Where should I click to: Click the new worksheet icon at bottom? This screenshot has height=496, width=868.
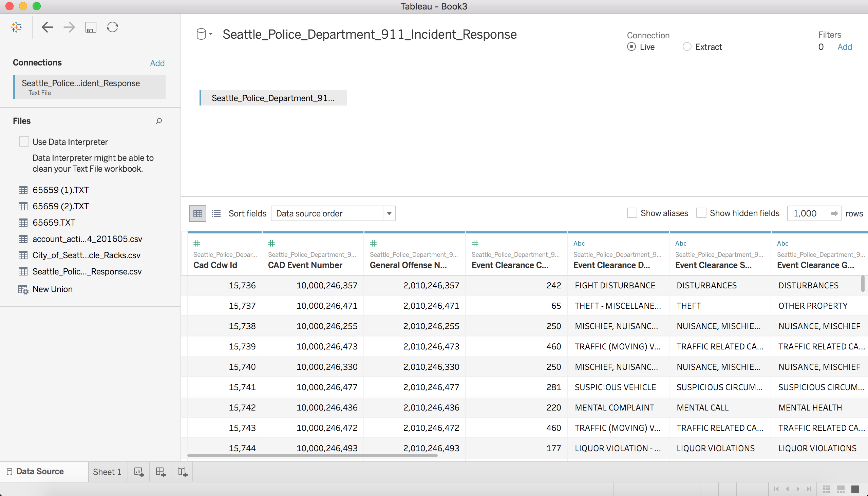pyautogui.click(x=139, y=472)
